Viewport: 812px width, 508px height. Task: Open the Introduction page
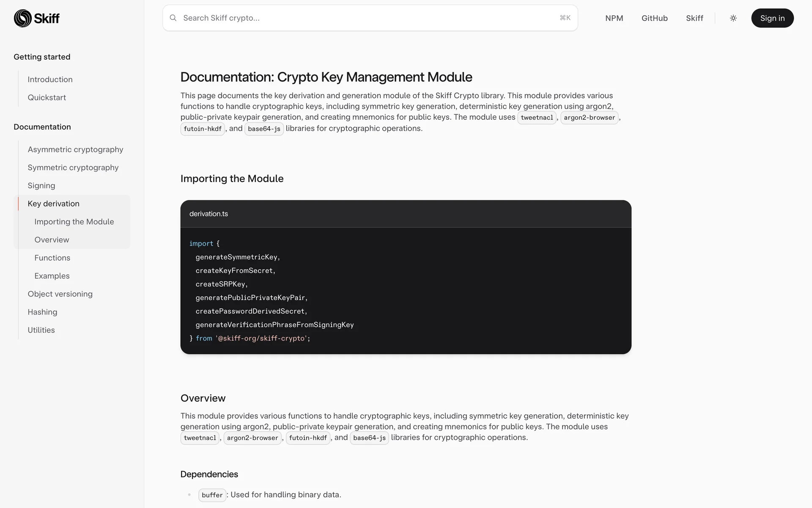pyautogui.click(x=50, y=80)
